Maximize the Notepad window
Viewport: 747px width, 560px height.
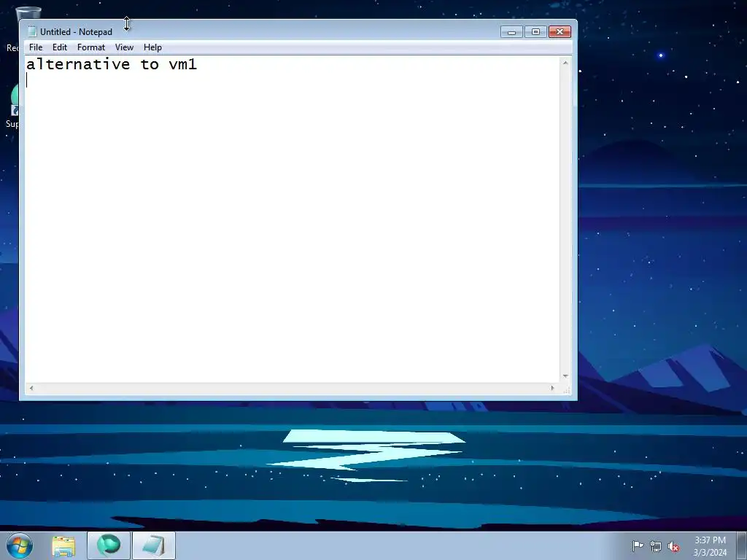click(535, 32)
